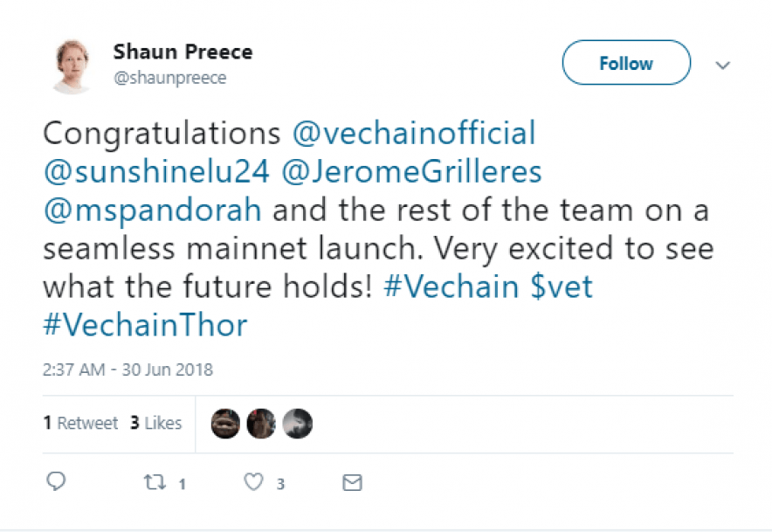Open the tweet options chevron menu
Image resolution: width=772 pixels, height=532 pixels.
point(723,65)
